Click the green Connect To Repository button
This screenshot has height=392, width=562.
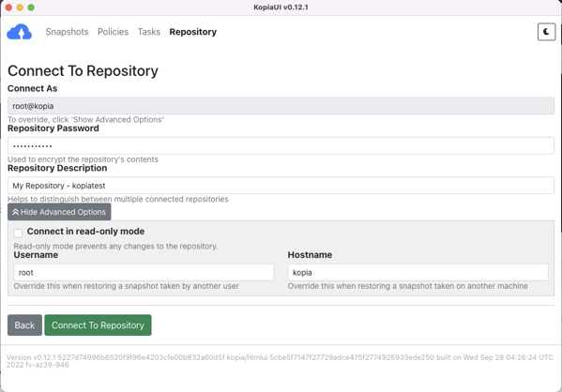coord(98,325)
